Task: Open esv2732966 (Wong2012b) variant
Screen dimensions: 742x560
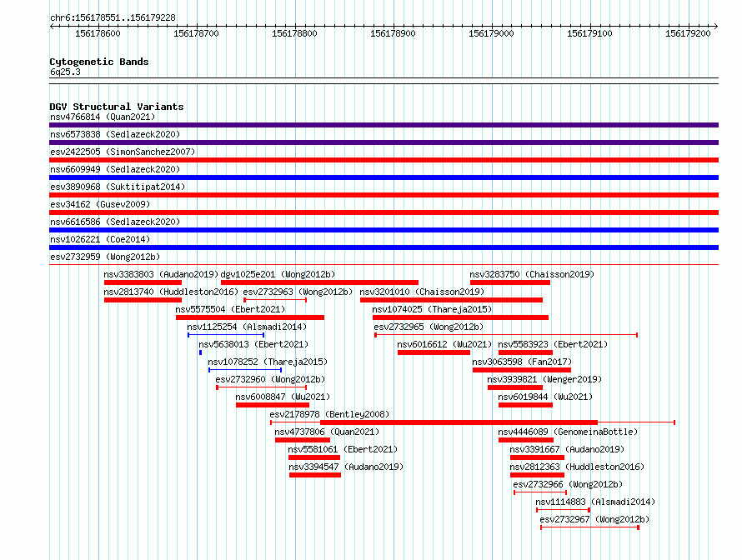Action: [540, 492]
